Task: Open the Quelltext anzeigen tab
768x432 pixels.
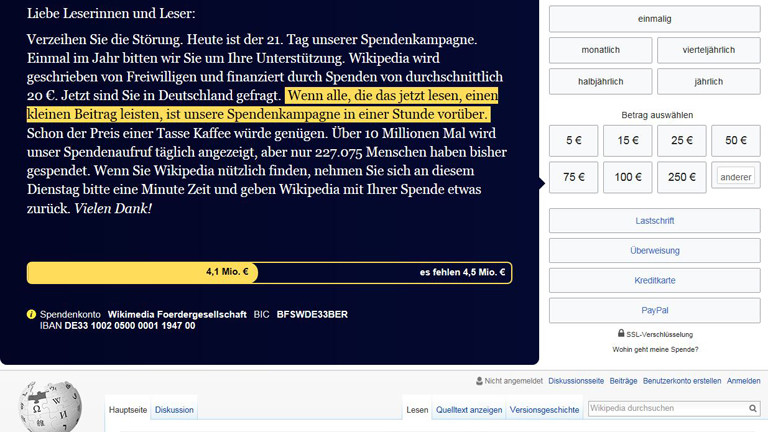Action: (469, 410)
